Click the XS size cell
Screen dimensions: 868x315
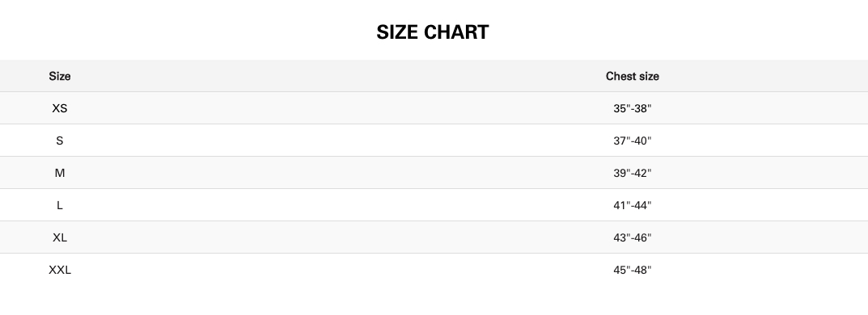point(60,108)
